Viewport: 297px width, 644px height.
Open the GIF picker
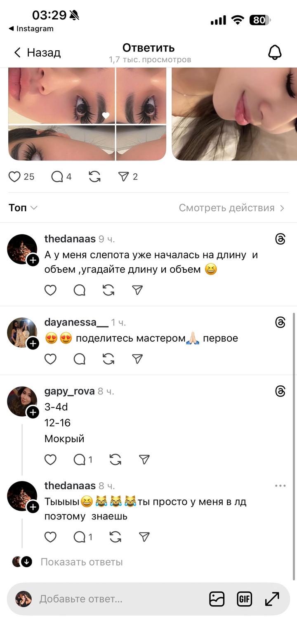244,599
